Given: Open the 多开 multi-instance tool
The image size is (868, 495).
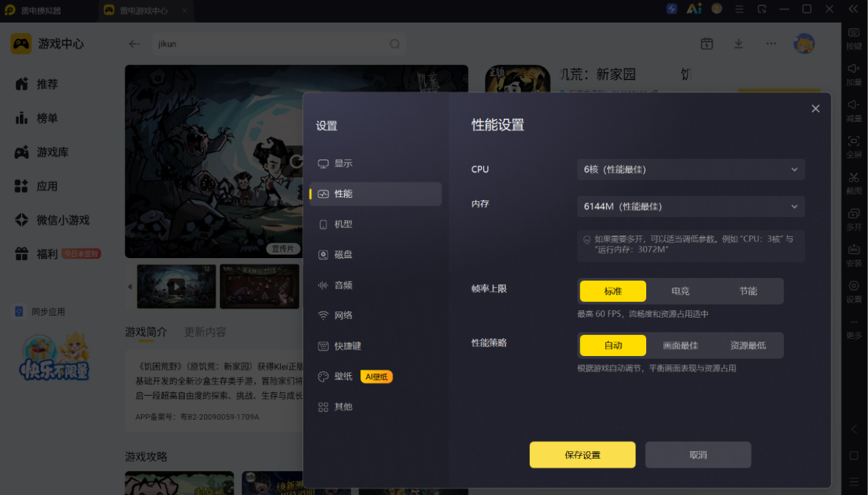Looking at the screenshot, I should click(x=854, y=219).
